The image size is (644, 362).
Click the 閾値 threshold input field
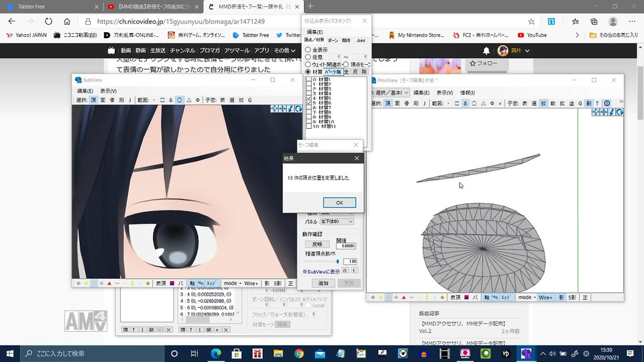pos(346,246)
